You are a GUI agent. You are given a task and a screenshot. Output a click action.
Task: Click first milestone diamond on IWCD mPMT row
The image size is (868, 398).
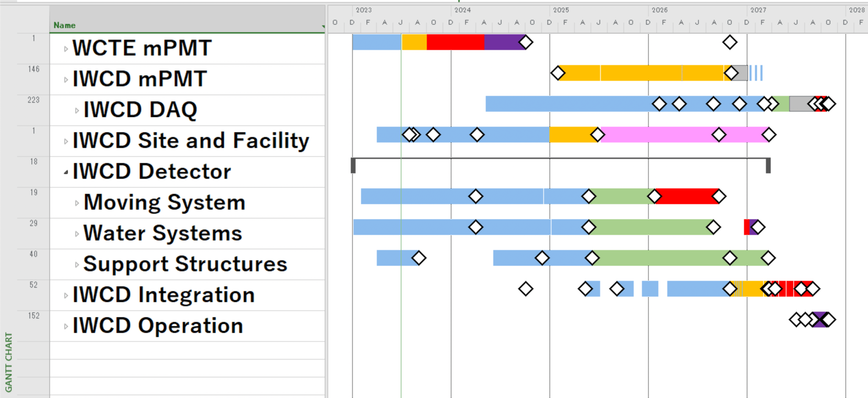tap(558, 73)
